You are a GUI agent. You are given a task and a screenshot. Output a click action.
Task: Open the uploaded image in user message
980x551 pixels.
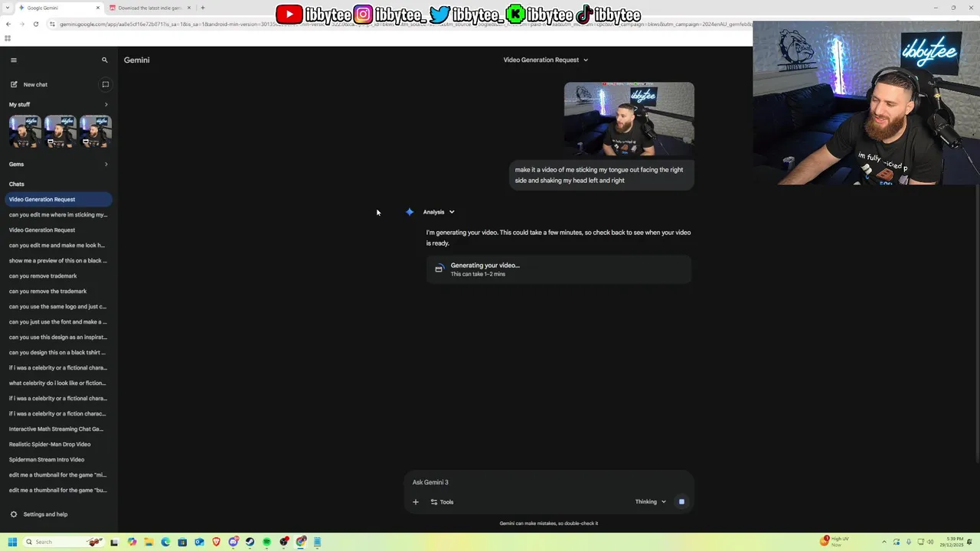pyautogui.click(x=629, y=119)
